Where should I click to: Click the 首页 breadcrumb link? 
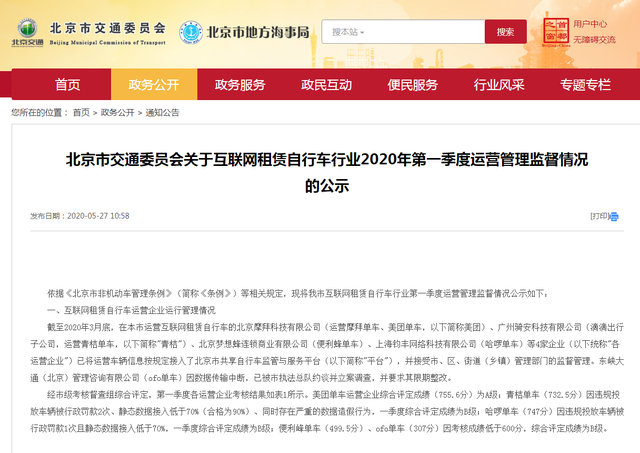[81, 112]
